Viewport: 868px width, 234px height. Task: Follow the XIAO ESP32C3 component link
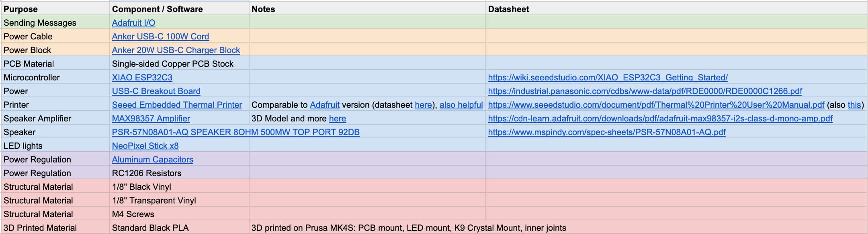[142, 78]
